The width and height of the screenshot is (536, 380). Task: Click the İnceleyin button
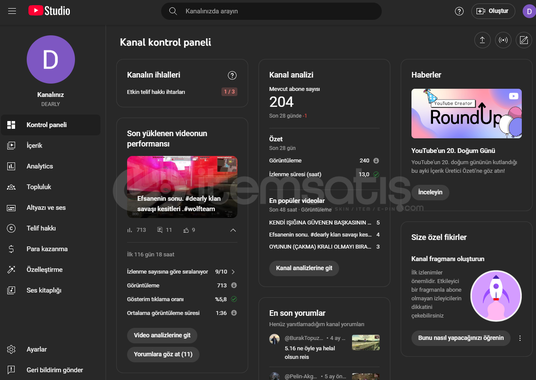(x=430, y=192)
